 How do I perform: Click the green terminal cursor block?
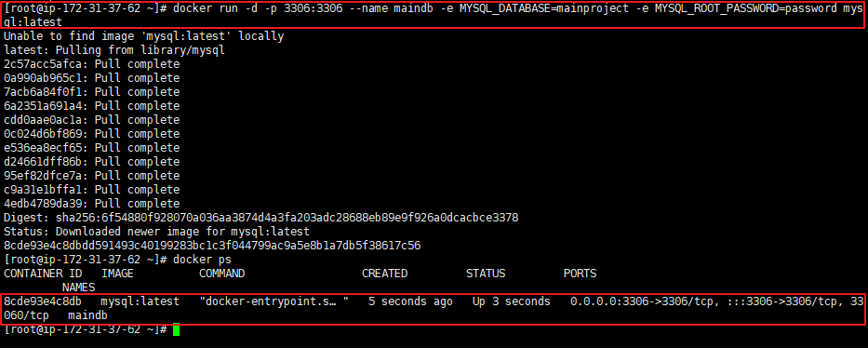176,329
